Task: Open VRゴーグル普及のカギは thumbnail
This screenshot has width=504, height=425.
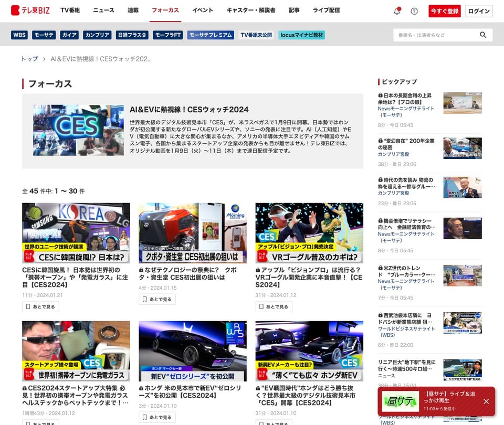Action: pyautogui.click(x=309, y=233)
